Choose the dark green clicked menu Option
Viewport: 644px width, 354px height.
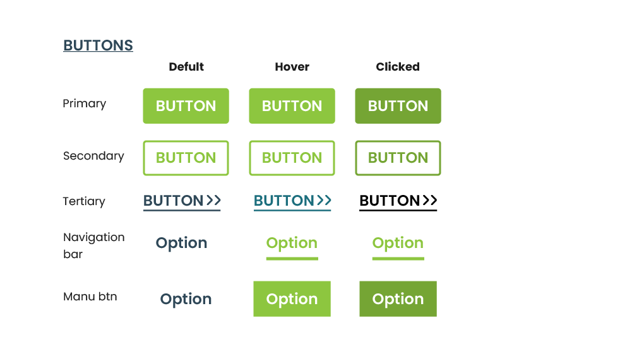coord(398,299)
